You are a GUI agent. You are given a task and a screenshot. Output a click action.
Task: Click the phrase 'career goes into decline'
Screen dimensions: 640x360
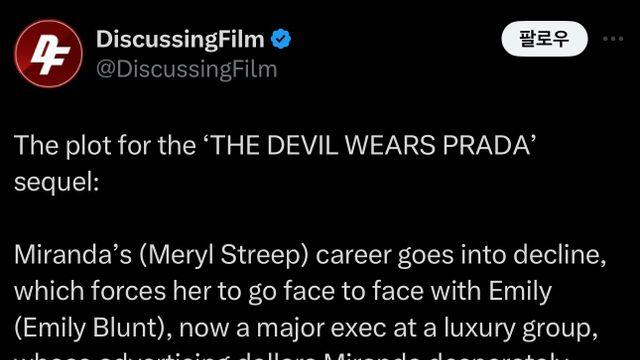[x=458, y=255]
